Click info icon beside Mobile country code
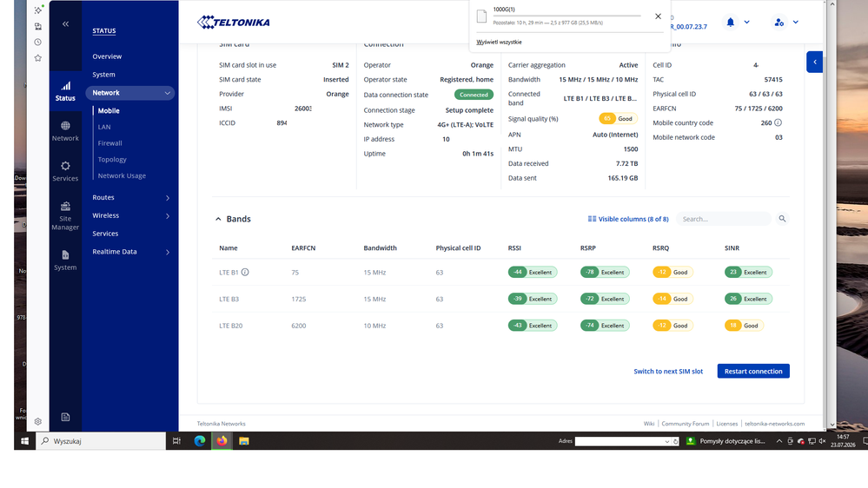The height and width of the screenshot is (488, 868). click(x=778, y=122)
